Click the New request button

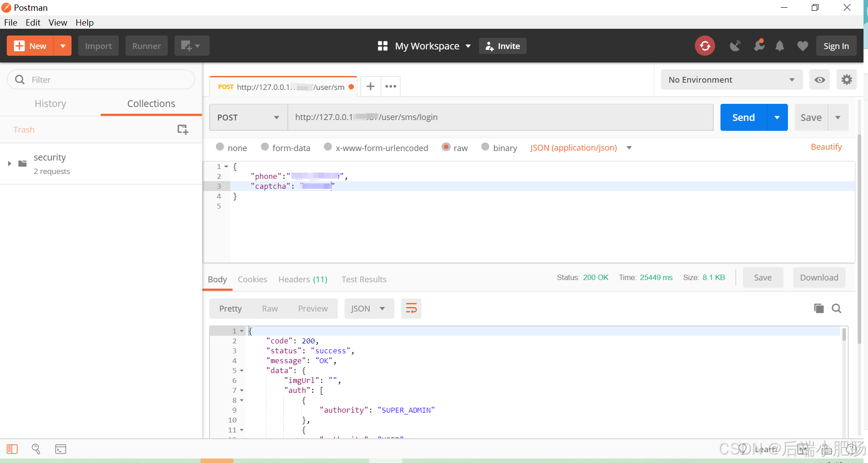click(30, 46)
